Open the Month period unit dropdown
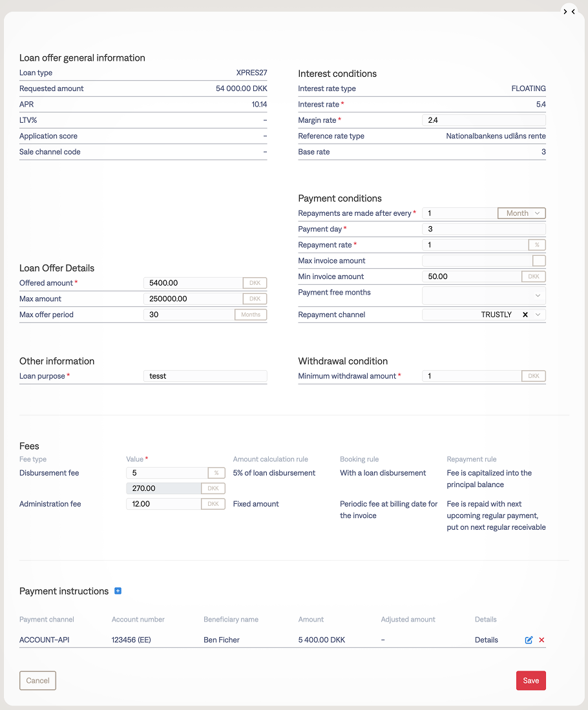 (521, 213)
